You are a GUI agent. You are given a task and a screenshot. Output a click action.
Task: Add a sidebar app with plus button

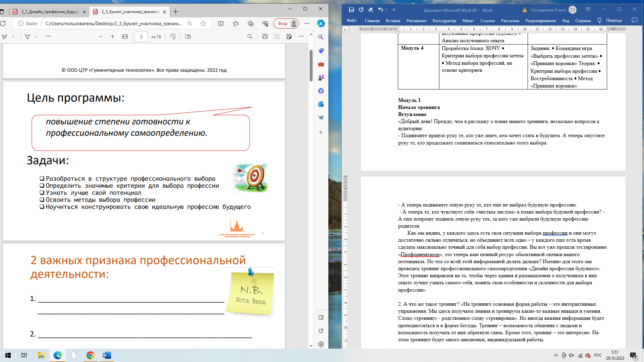tap(321, 132)
